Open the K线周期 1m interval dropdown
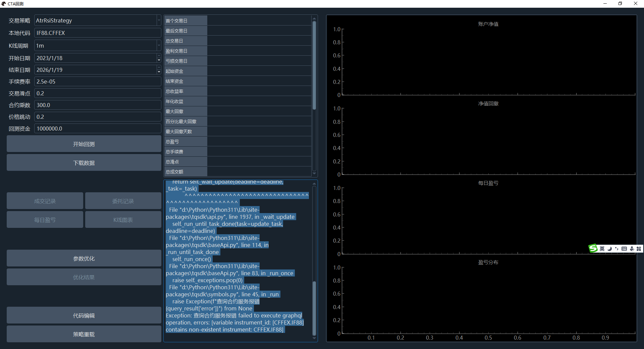 click(x=159, y=46)
